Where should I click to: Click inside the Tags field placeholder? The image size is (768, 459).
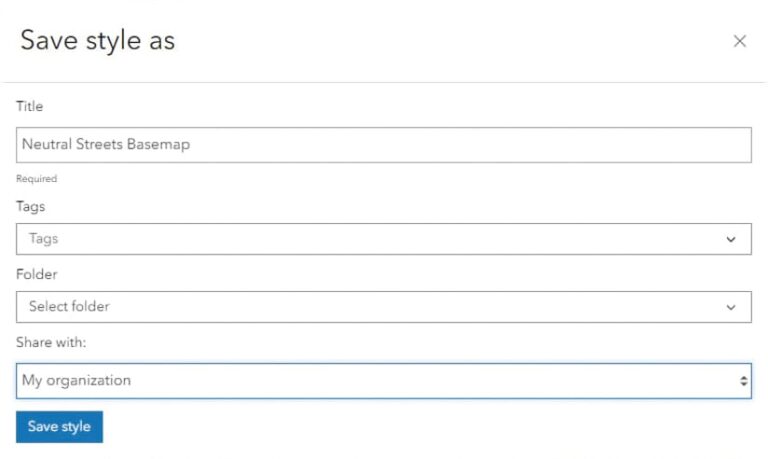coord(44,239)
